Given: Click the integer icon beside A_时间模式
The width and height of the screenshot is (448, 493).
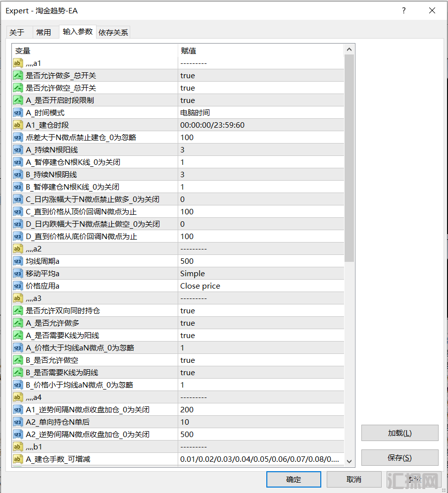Looking at the screenshot, I should [x=18, y=112].
